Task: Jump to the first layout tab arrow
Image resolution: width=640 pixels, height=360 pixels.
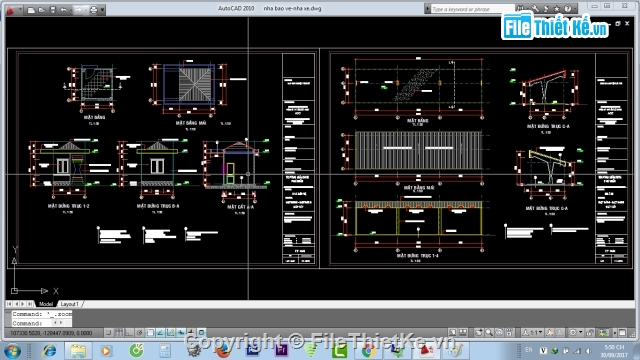Action: click(9, 304)
